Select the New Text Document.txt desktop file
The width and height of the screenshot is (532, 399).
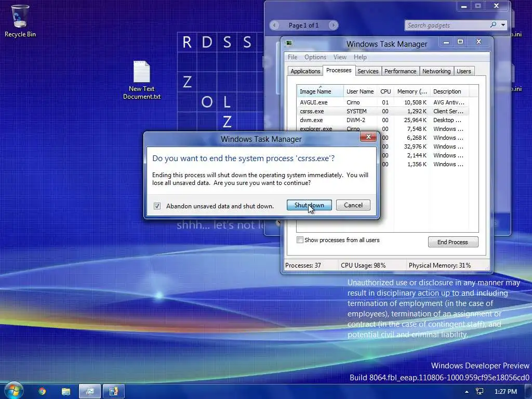pos(141,81)
